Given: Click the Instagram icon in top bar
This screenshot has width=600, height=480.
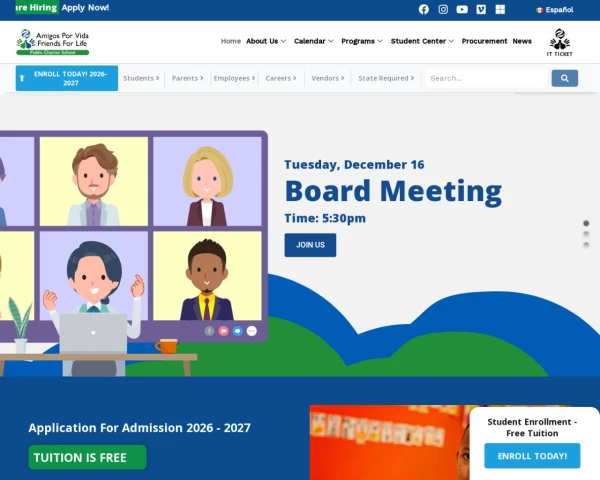Looking at the screenshot, I should [443, 9].
